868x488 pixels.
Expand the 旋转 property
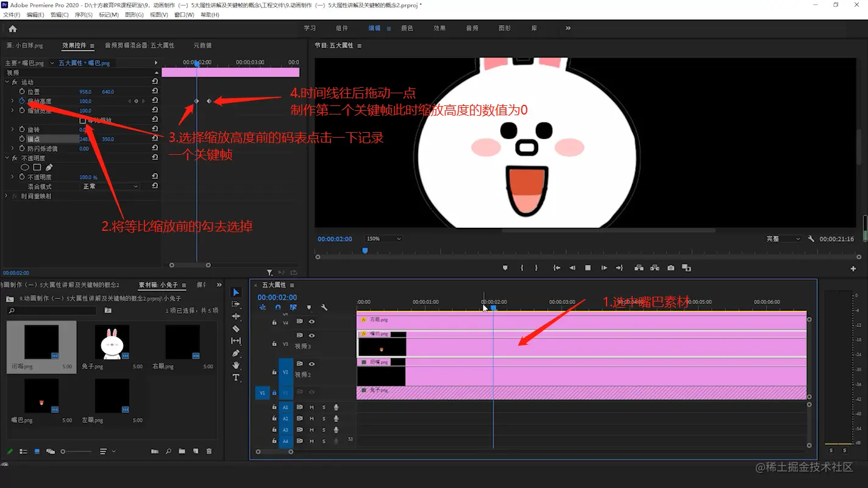pos(13,130)
